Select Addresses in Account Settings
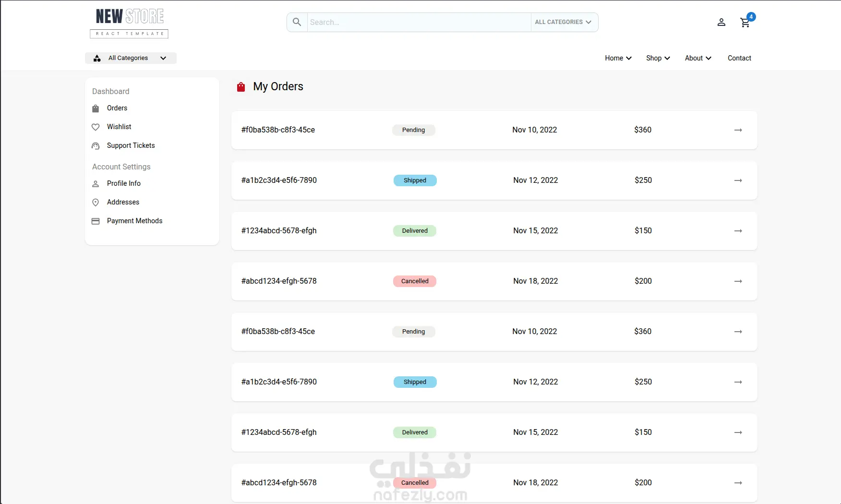This screenshot has width=841, height=504. point(123,202)
